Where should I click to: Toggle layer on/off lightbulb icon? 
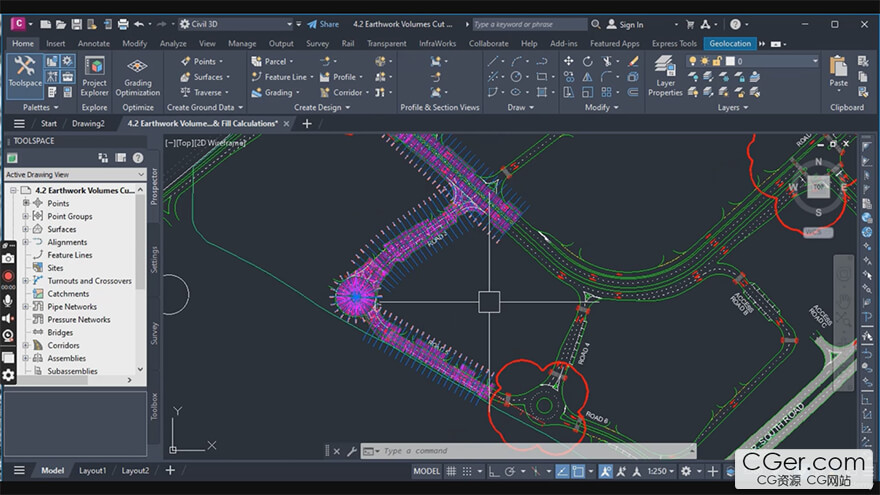[693, 61]
